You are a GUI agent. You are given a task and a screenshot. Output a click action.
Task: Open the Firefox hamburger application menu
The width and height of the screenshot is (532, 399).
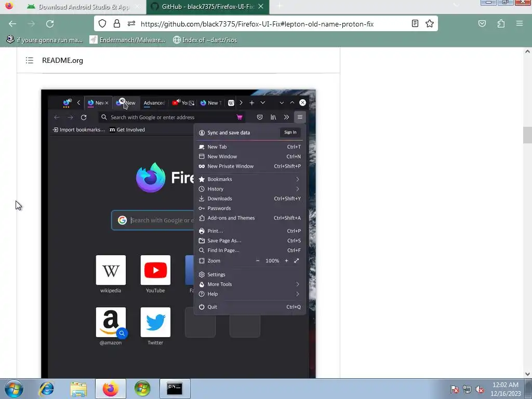pyautogui.click(x=520, y=24)
